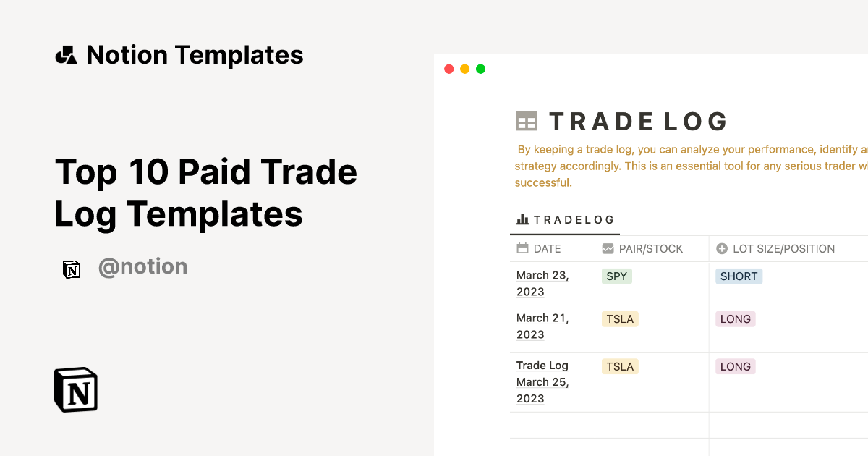Click the small Notion avatar beside @notion
The image size is (868, 456).
72,269
